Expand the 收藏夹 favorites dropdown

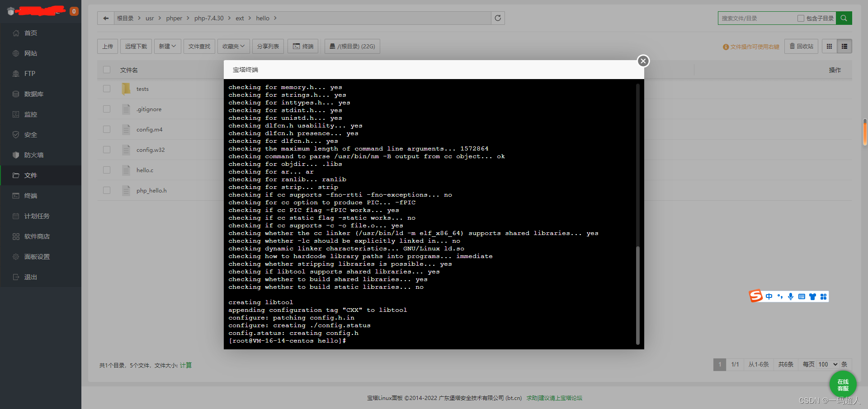(233, 46)
